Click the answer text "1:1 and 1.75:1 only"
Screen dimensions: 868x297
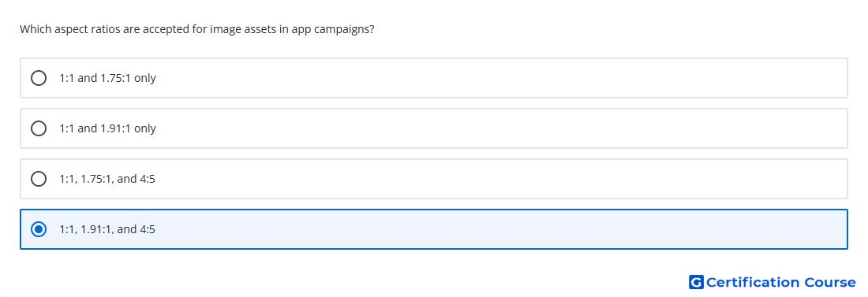(107, 78)
